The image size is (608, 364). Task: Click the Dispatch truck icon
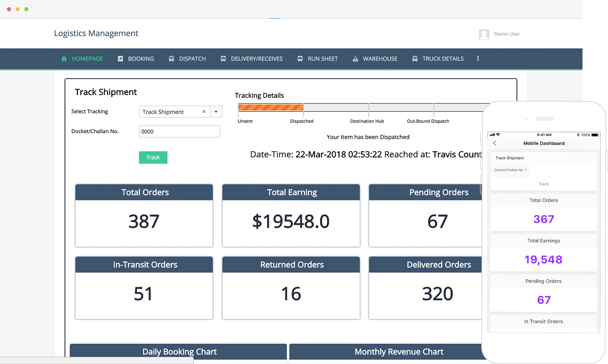click(171, 59)
